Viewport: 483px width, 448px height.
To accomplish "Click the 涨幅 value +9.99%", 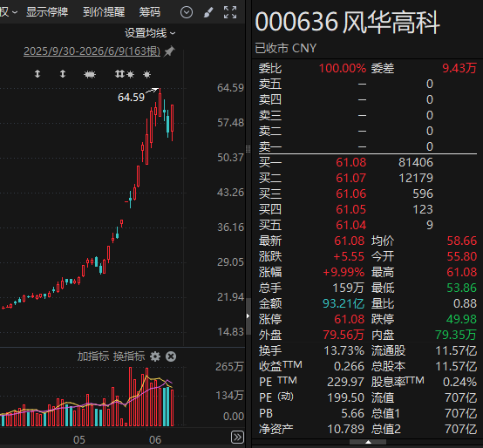I will click(344, 272).
